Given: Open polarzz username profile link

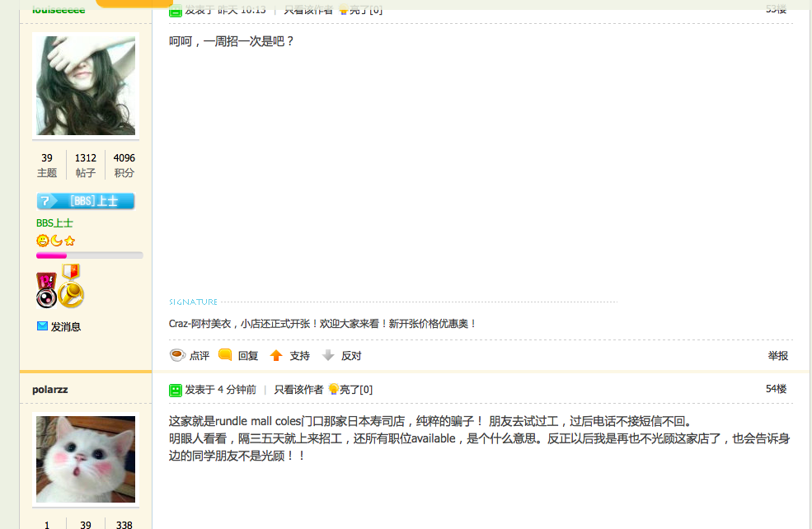Looking at the screenshot, I should [x=49, y=389].
